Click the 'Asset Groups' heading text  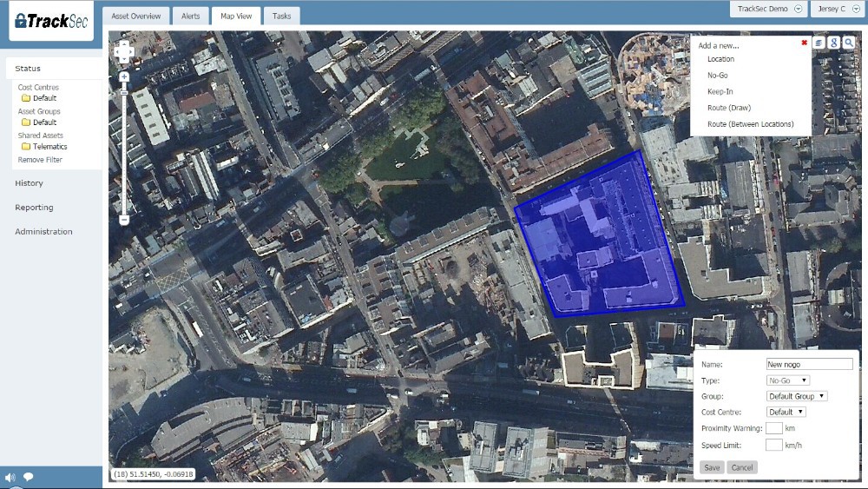(x=39, y=111)
